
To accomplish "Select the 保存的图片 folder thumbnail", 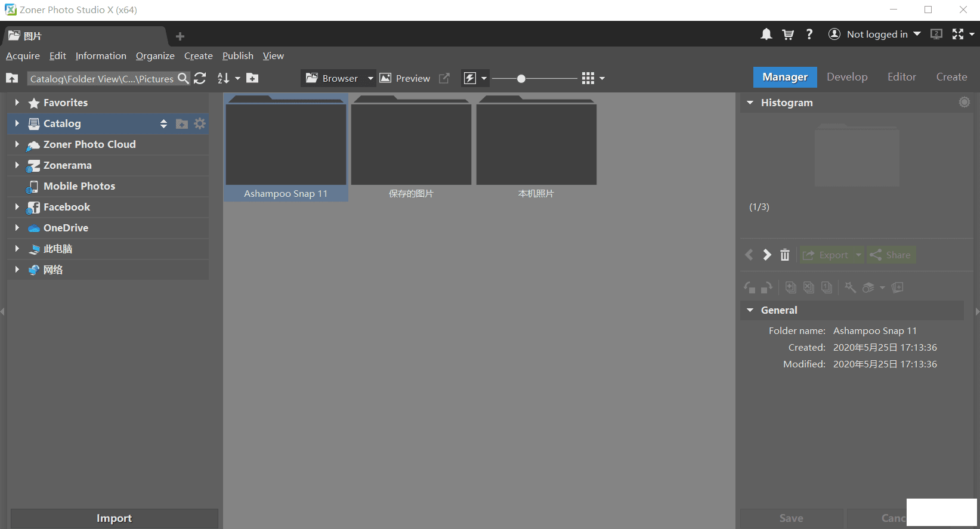I will (x=411, y=147).
